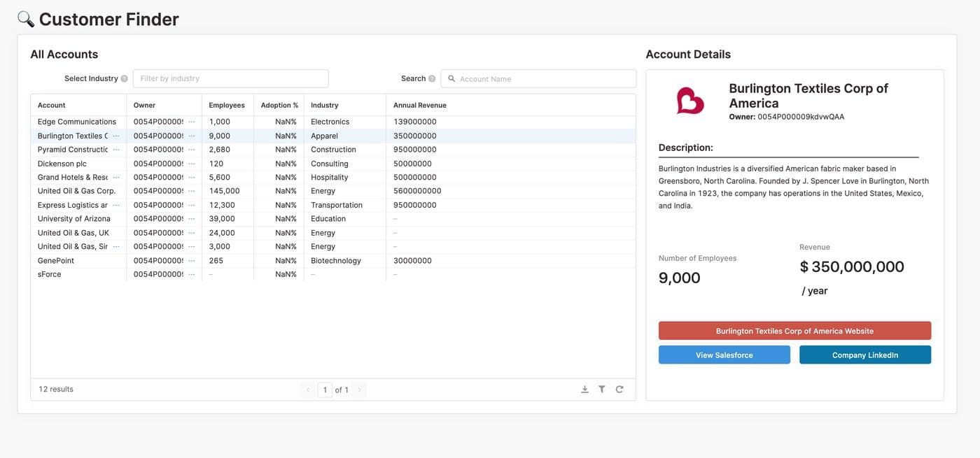This screenshot has height=458, width=980.
Task: Sort table by Annual Revenue header
Action: click(419, 105)
